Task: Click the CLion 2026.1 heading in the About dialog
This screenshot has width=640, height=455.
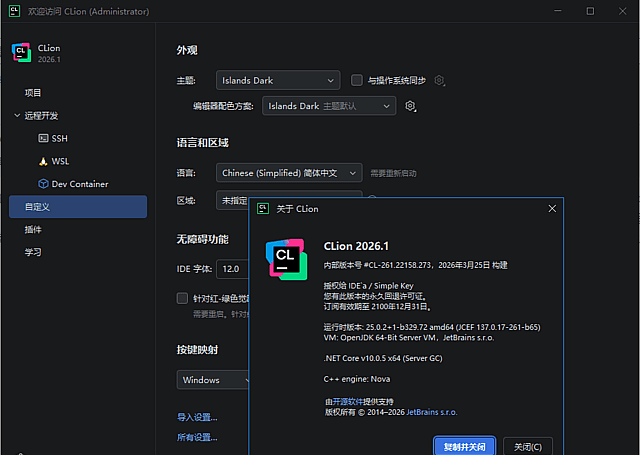Action: pyautogui.click(x=356, y=246)
